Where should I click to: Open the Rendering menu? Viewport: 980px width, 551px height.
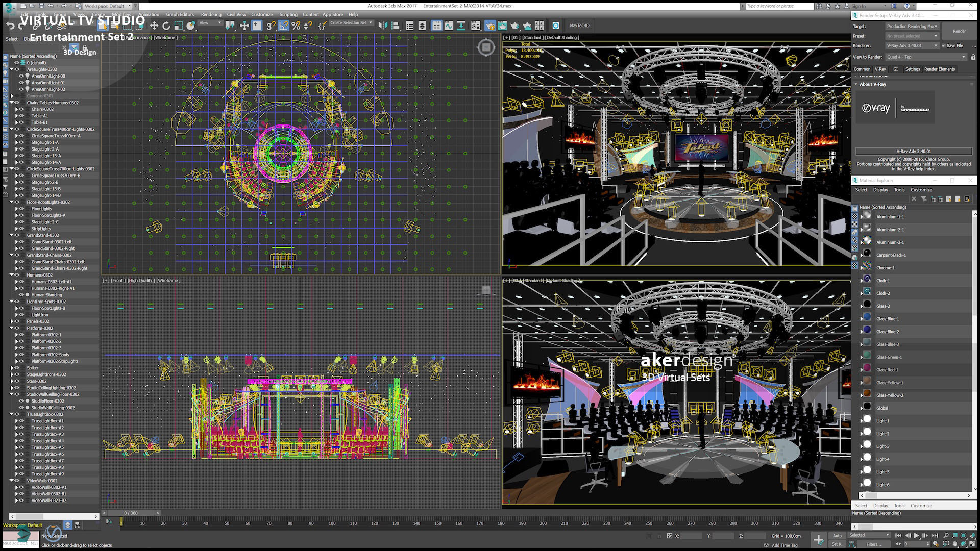coord(211,14)
